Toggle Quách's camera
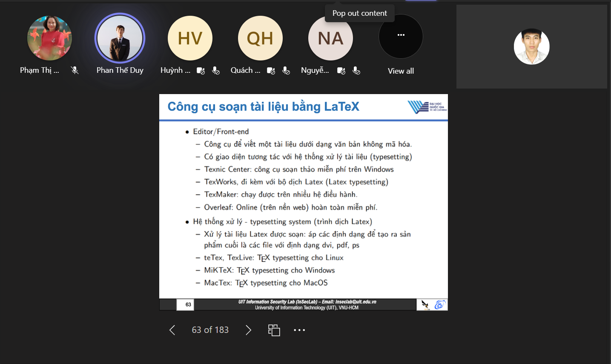Image resolution: width=611 pixels, height=364 pixels. 271,71
